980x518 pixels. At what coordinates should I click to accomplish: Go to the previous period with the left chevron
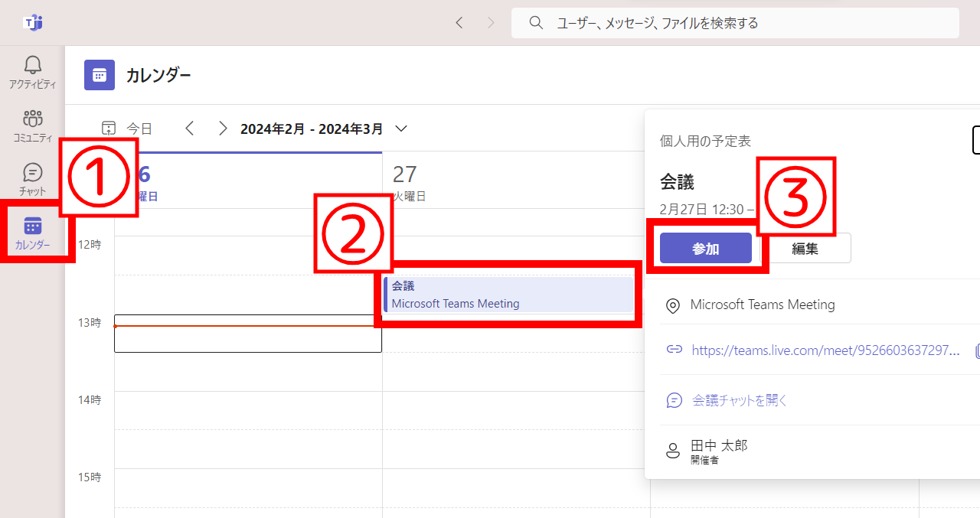click(190, 128)
